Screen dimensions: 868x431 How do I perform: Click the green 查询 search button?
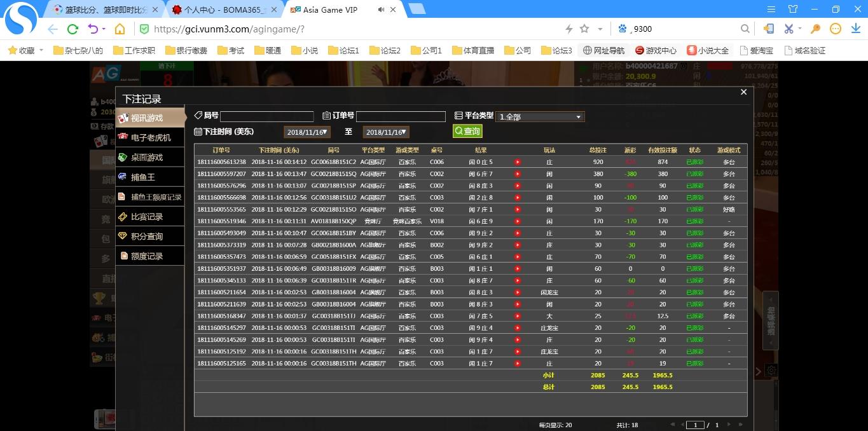pyautogui.click(x=467, y=131)
